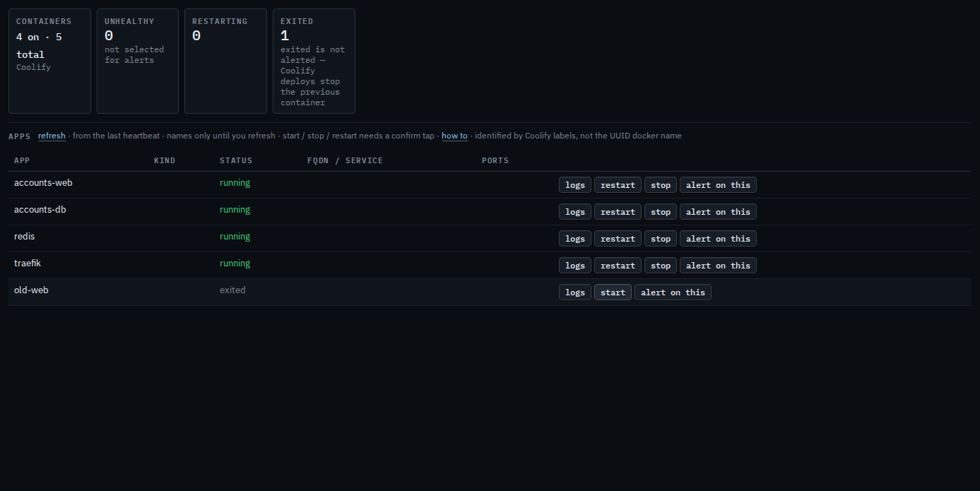Click the Exited summary card
Viewport: 980px width, 491px height.
[x=314, y=61]
